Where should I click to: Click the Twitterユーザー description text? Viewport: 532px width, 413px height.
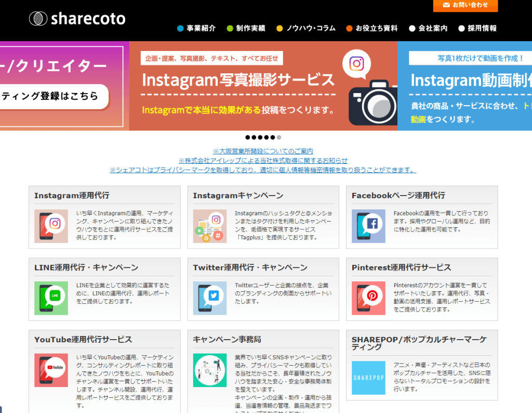point(283,293)
